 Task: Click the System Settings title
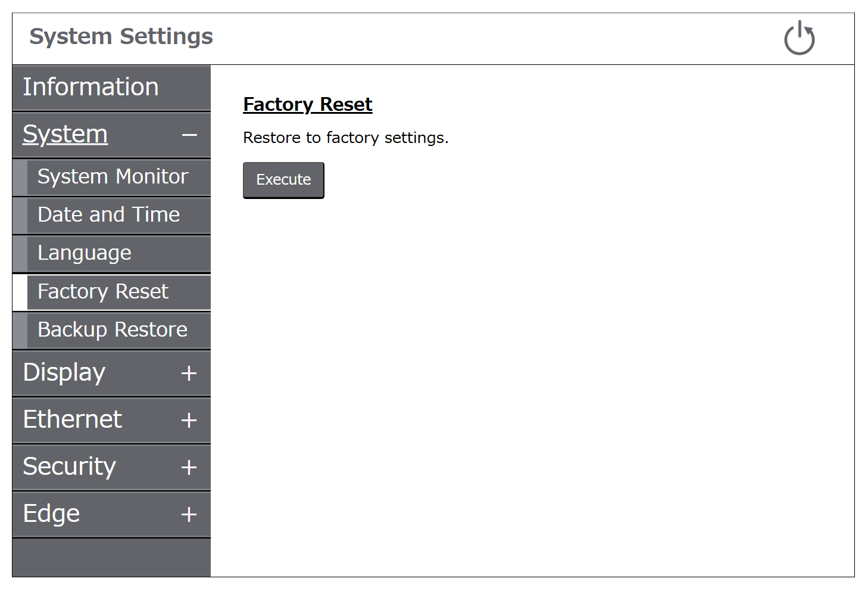coord(121,37)
